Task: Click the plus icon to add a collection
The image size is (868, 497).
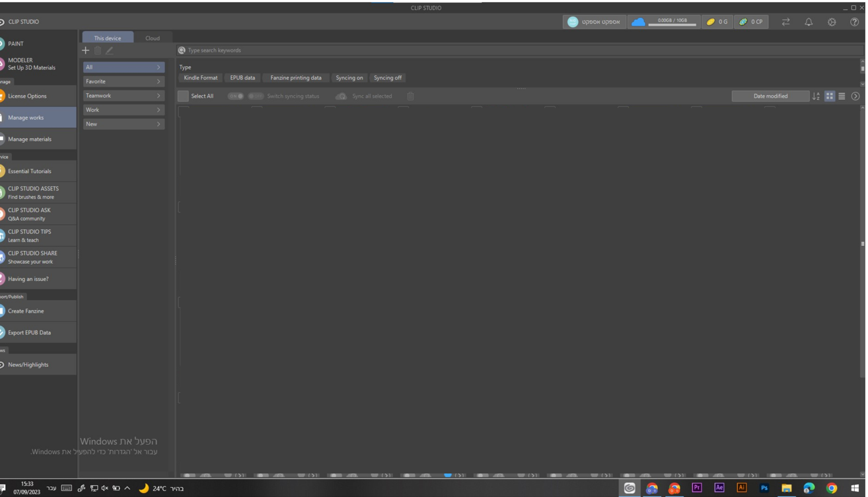Action: pos(85,50)
